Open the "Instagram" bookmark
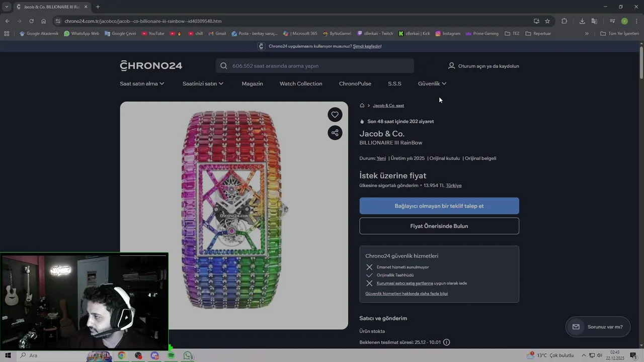 tap(448, 34)
